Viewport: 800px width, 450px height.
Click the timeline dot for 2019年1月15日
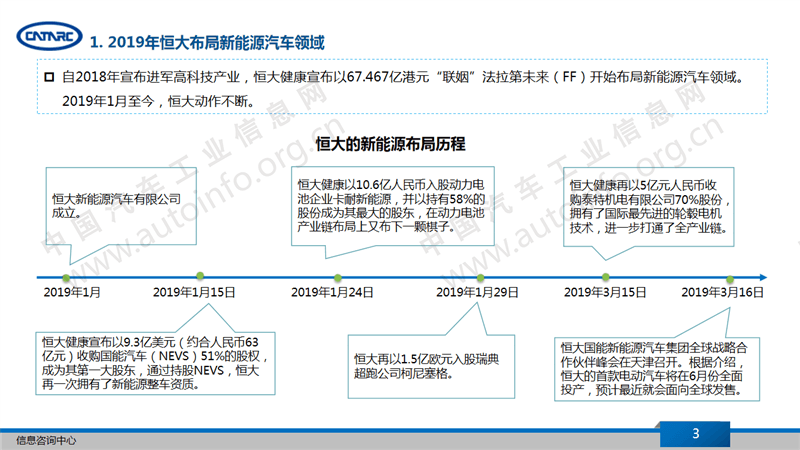pyautogui.click(x=200, y=276)
